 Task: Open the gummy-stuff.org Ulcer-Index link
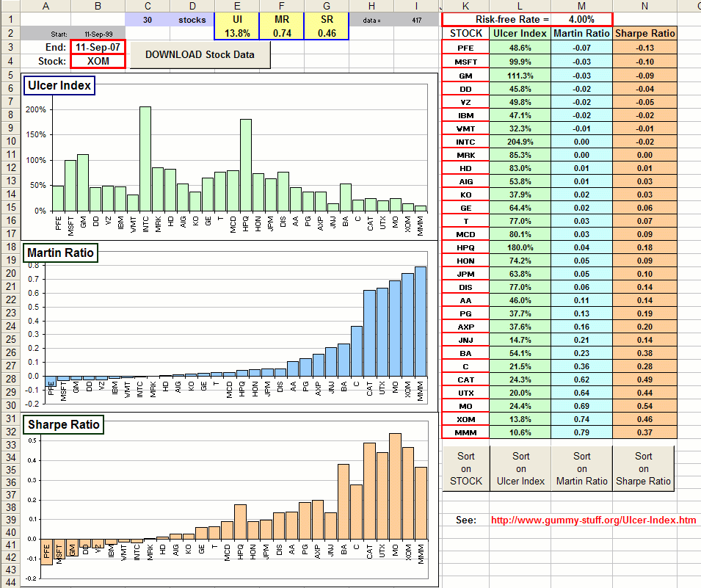pos(593,520)
